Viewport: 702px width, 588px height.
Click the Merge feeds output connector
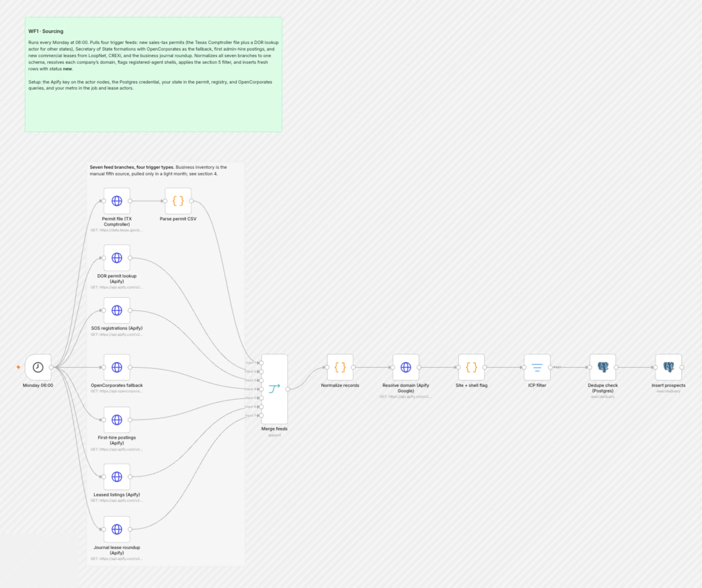(287, 389)
